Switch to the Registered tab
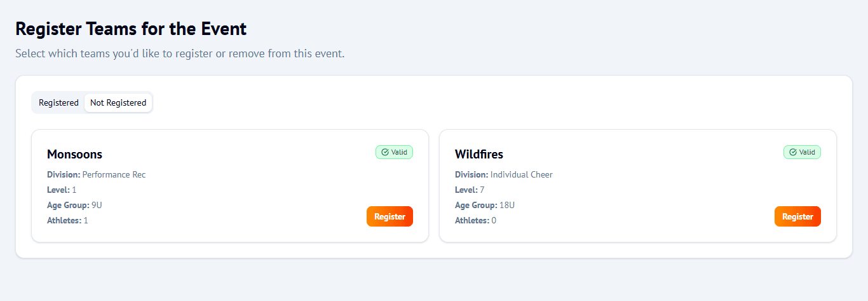 (x=58, y=102)
